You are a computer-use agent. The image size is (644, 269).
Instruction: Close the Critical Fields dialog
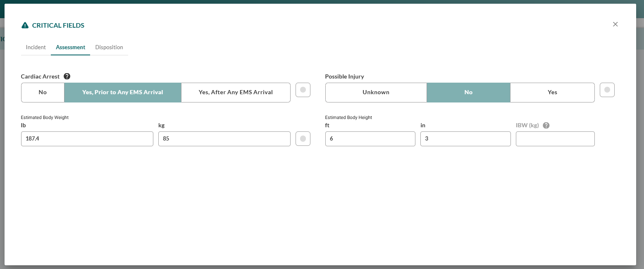point(615,24)
